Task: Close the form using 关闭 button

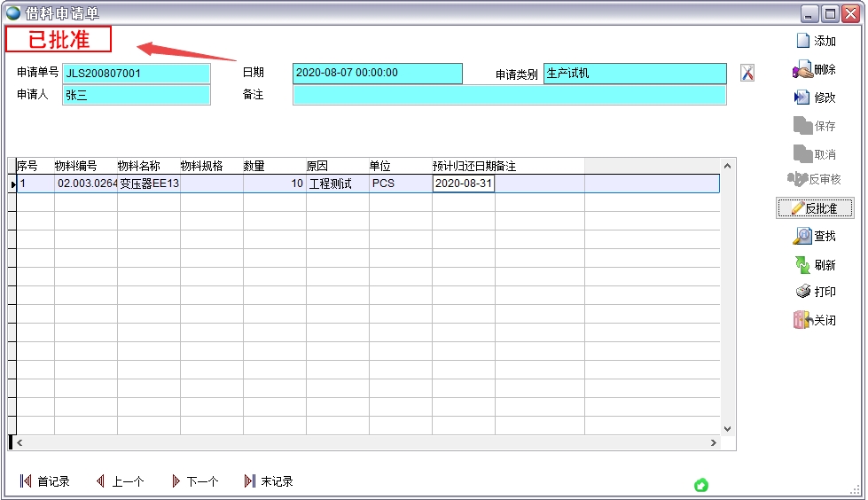Action: (x=815, y=320)
